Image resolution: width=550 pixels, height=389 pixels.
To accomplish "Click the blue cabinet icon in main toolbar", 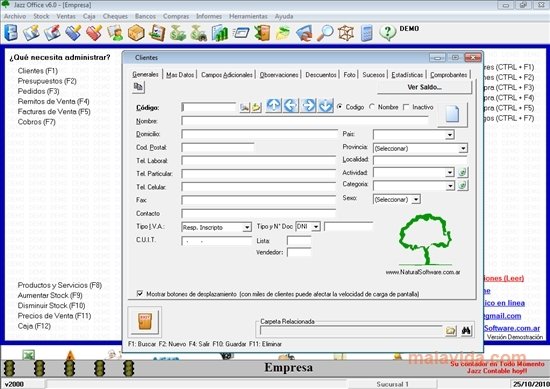I will point(11,33).
